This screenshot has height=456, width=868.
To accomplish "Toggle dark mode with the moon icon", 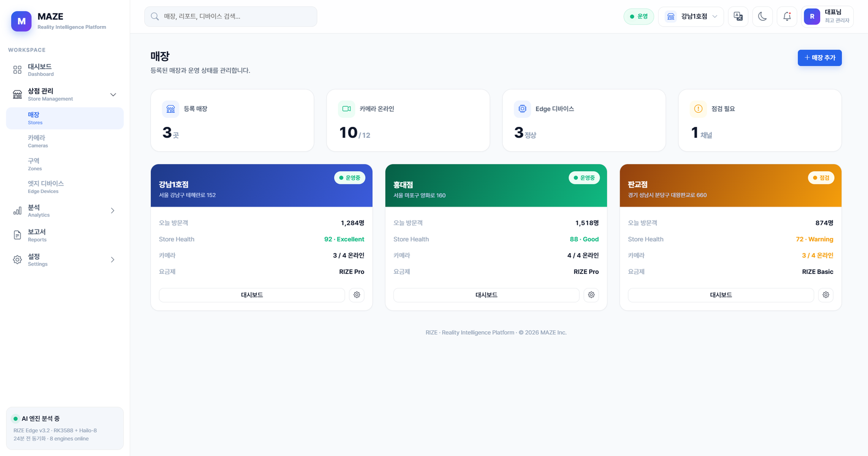I will tap(762, 16).
